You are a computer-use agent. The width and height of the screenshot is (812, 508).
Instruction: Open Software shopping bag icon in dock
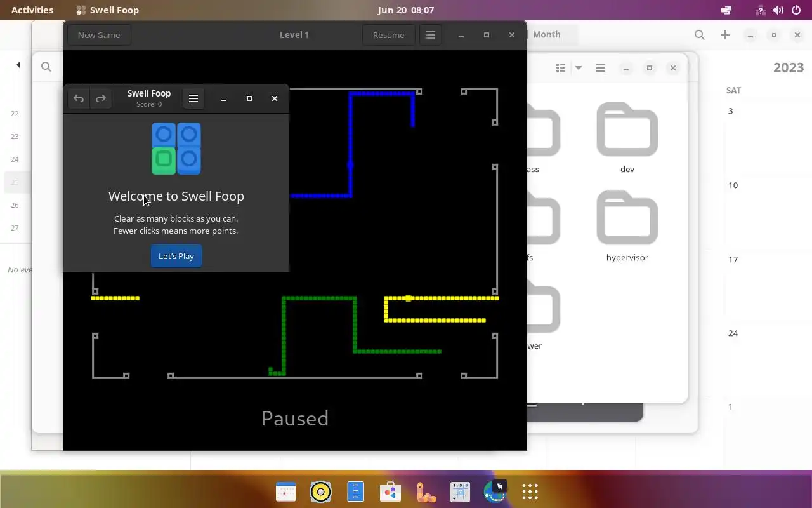click(390, 492)
